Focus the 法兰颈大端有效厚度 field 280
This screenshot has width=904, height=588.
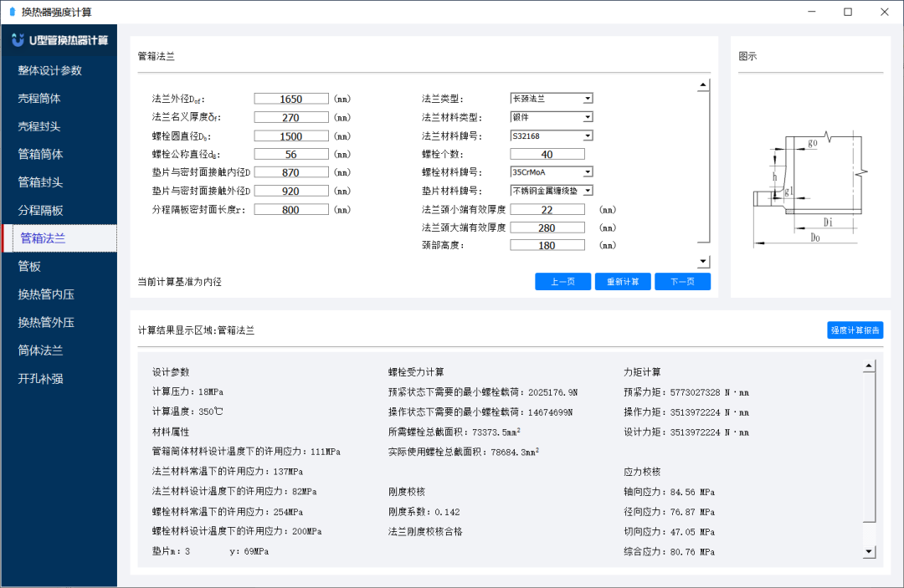point(547,228)
